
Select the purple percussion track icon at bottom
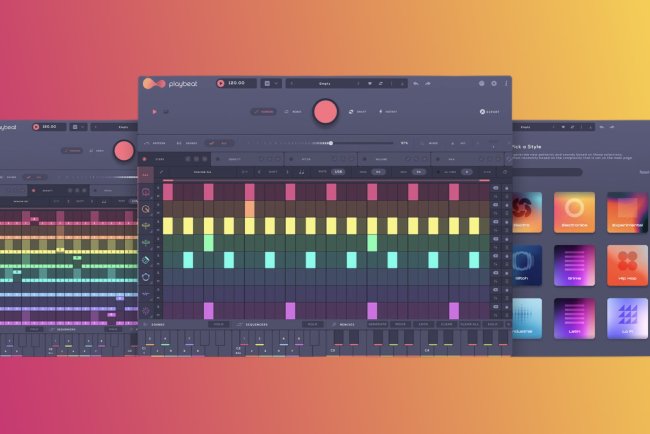click(146, 311)
